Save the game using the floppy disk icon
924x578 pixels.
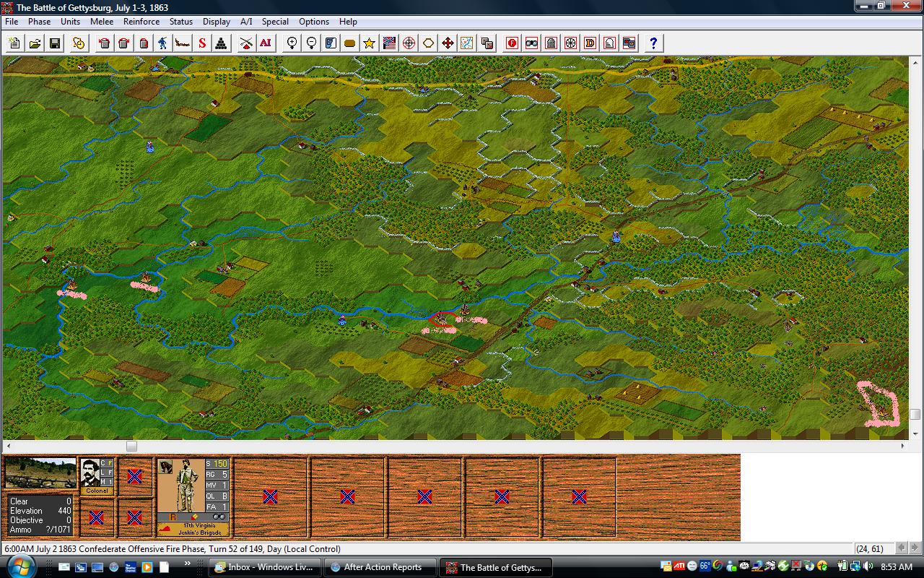tap(54, 43)
